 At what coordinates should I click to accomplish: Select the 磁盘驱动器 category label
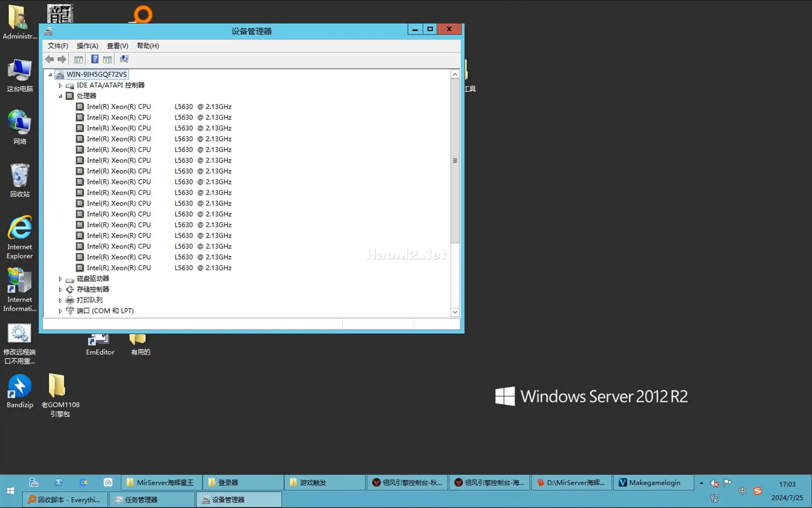(x=93, y=278)
